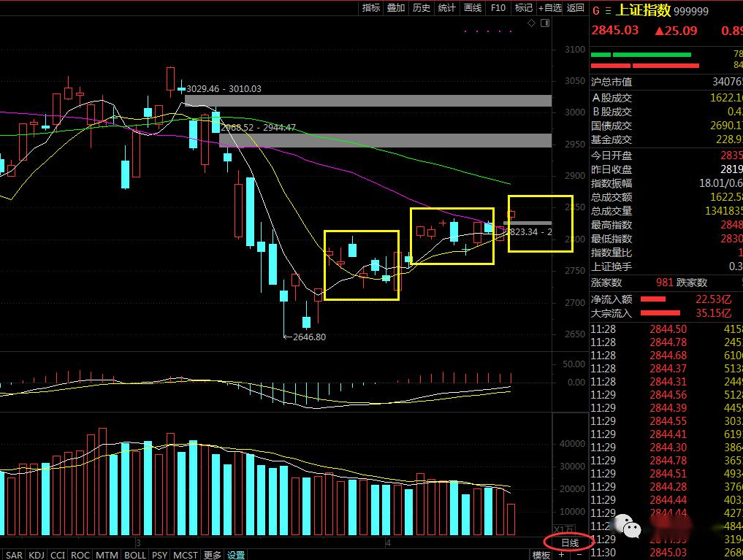Open the 模板 template menu
This screenshot has width=743, height=560.
[541, 555]
